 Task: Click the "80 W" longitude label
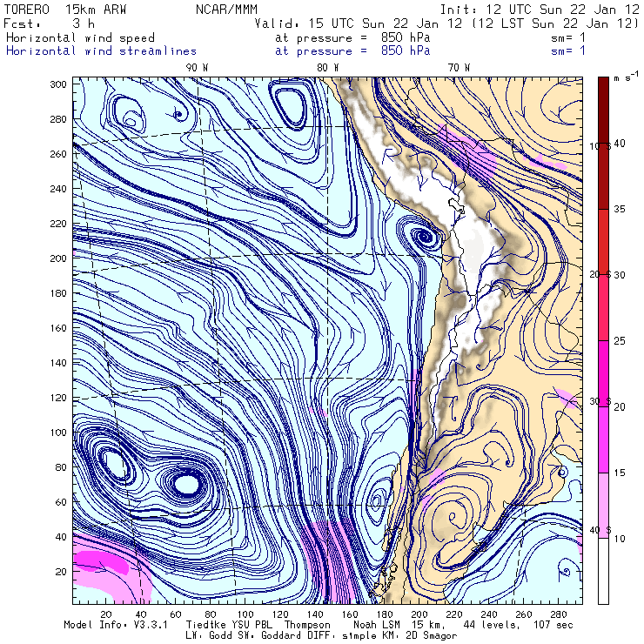[328, 68]
